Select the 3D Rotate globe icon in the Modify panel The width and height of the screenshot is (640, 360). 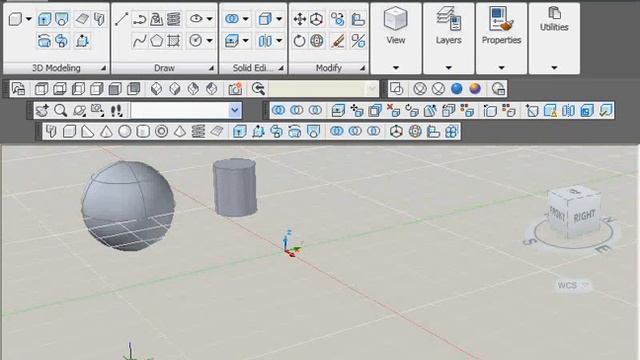[317, 41]
